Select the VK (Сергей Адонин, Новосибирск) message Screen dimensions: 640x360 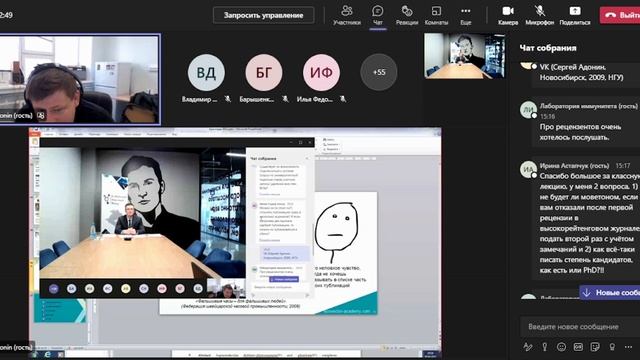click(581, 72)
